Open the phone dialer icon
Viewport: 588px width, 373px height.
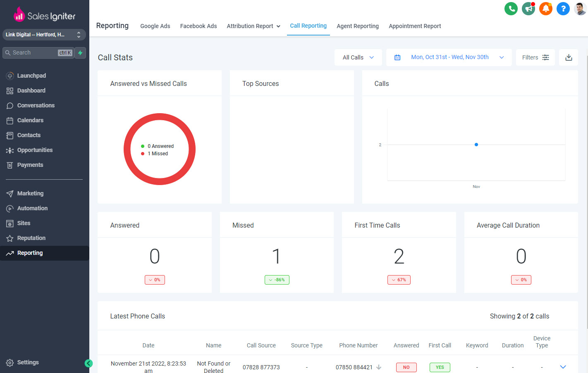(511, 9)
